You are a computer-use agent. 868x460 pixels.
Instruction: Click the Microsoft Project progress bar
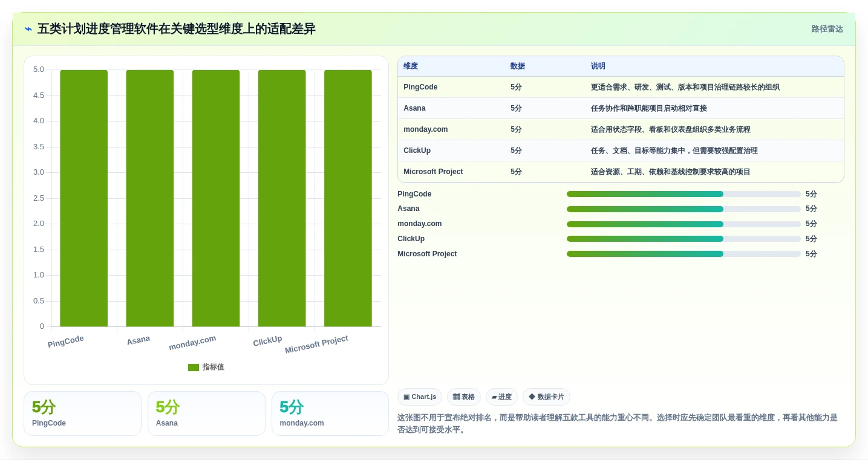[684, 254]
